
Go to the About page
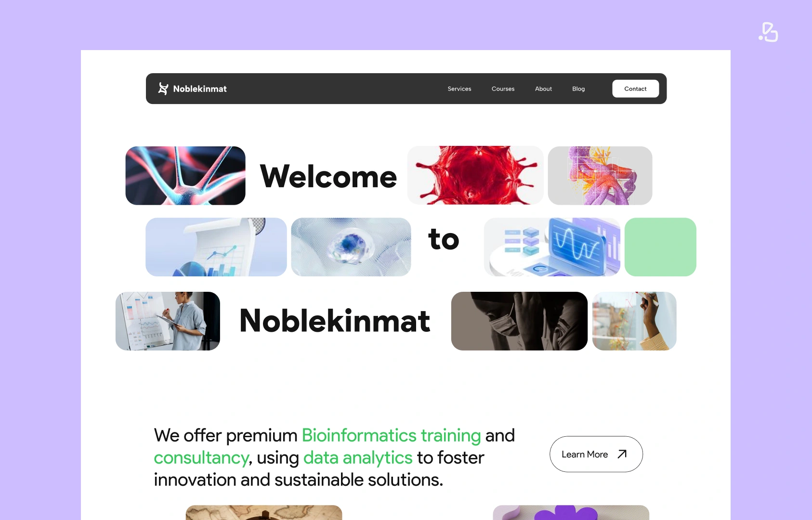point(543,89)
